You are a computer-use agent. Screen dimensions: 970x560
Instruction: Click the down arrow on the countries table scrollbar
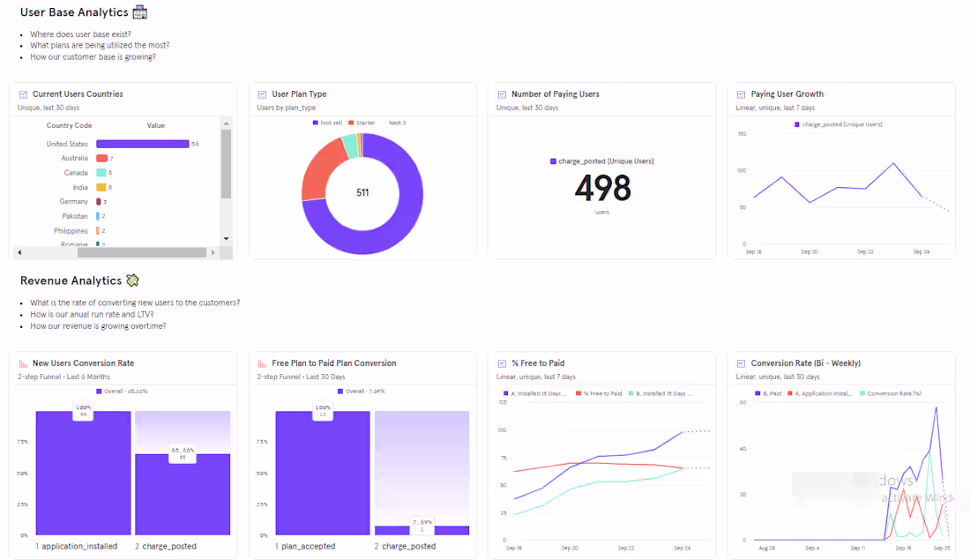point(225,240)
